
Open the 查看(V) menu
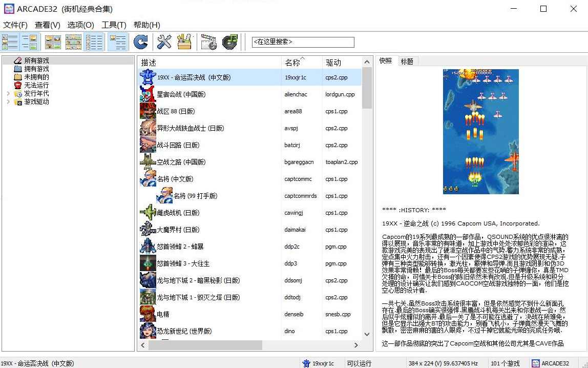tap(47, 24)
